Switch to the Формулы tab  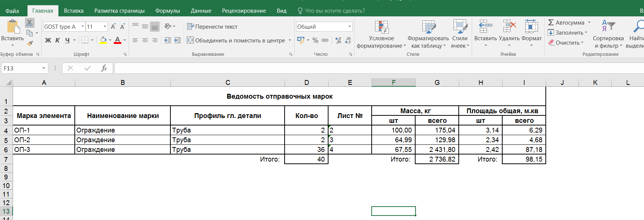168,11
